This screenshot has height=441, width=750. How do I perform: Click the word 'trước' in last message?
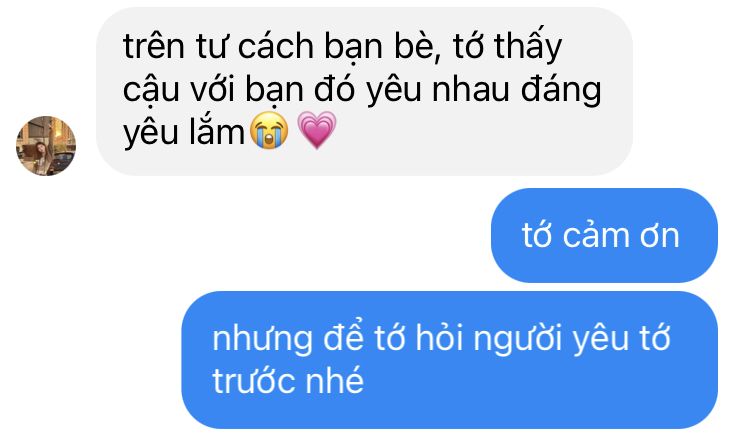pyautogui.click(x=253, y=381)
